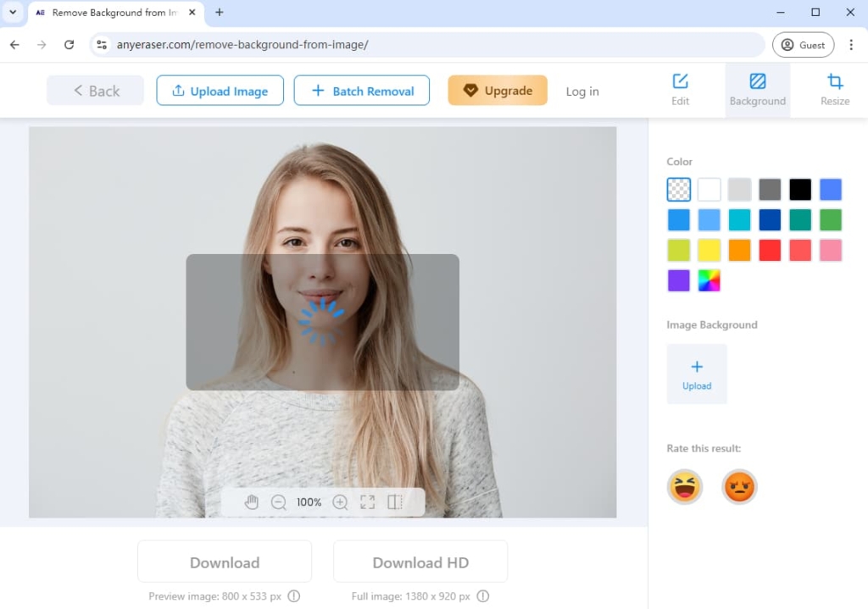Select the hand pan tool below the image
Screen dimensions: 868x609
click(251, 501)
